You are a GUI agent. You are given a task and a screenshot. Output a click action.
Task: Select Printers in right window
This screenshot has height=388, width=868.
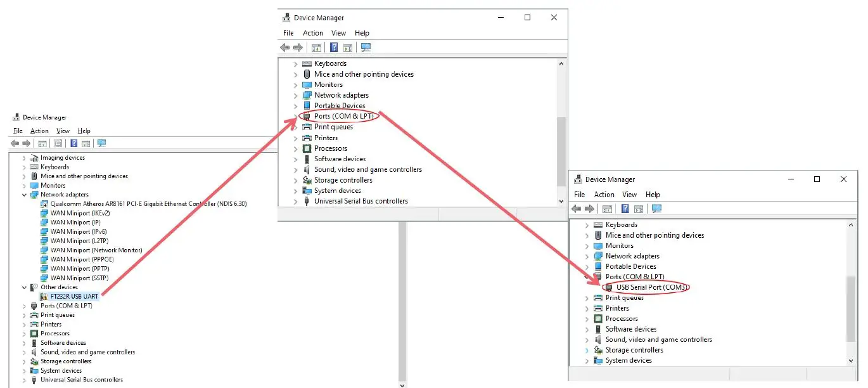pos(617,308)
